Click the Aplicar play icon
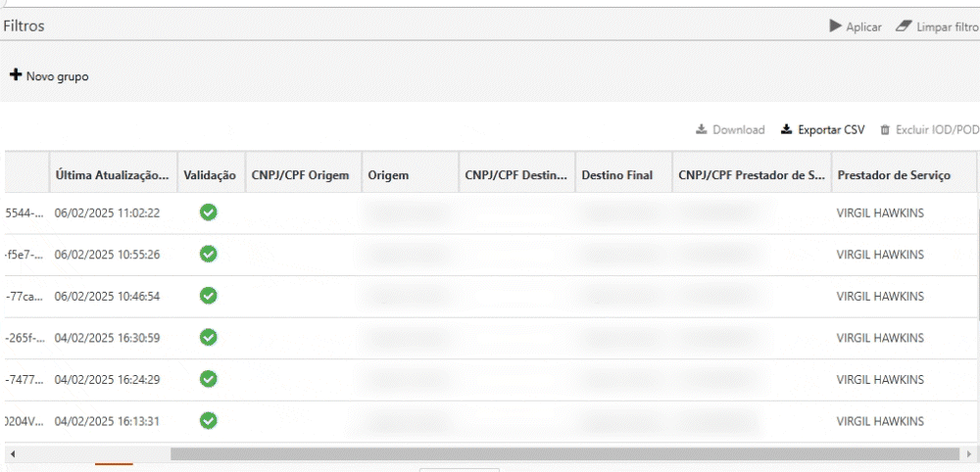Screen dimensions: 980x472 pos(835,26)
